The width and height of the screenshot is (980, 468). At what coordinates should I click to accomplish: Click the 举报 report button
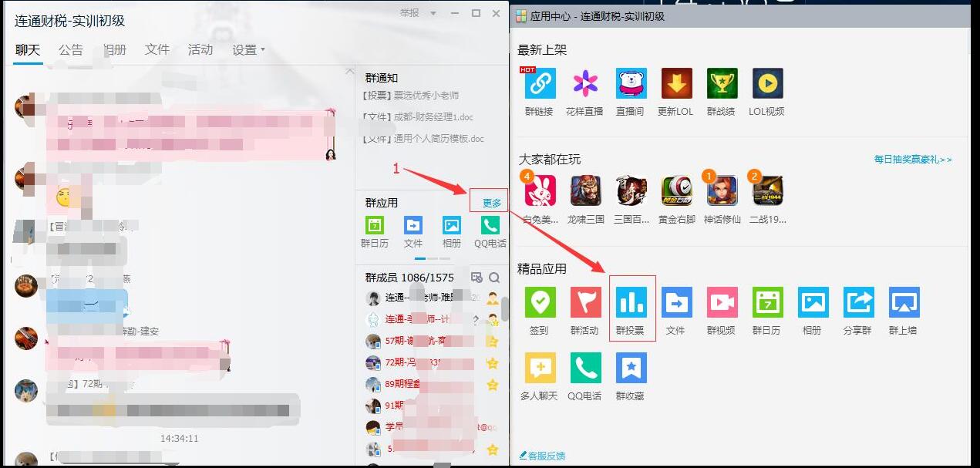[409, 13]
